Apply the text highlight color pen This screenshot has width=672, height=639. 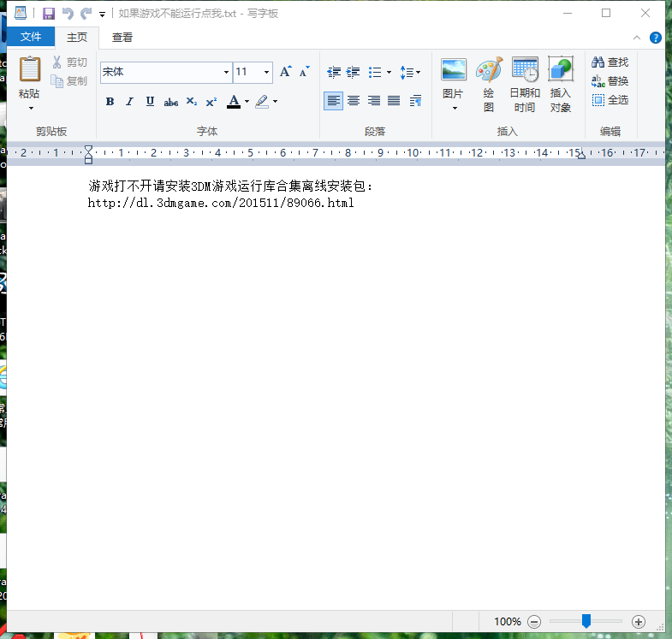(262, 102)
